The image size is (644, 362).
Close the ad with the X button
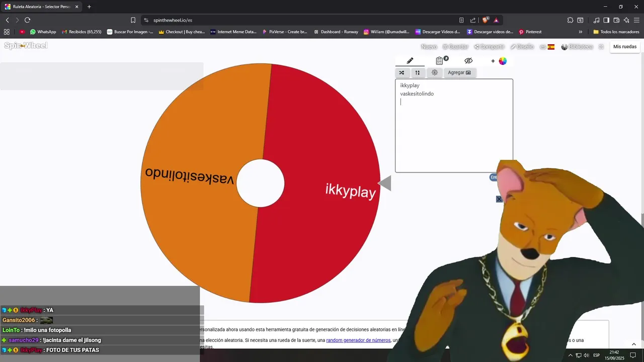click(x=499, y=199)
